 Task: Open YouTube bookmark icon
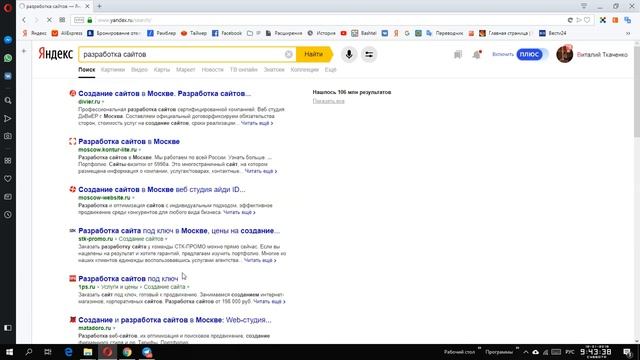pyautogui.click(x=344, y=33)
